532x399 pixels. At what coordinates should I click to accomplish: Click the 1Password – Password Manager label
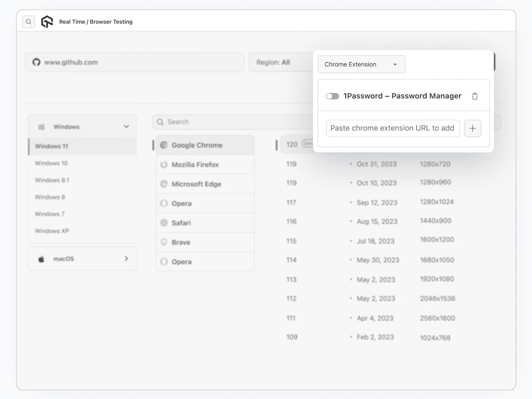pyautogui.click(x=402, y=96)
